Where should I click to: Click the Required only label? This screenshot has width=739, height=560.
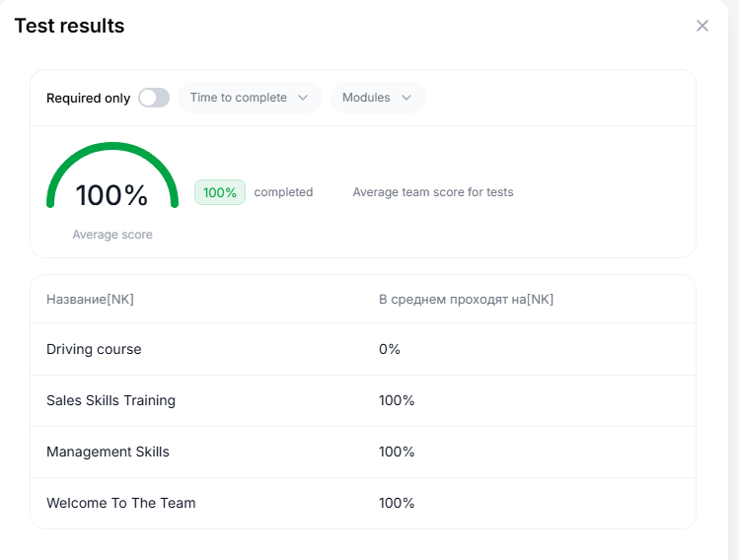[x=88, y=99]
